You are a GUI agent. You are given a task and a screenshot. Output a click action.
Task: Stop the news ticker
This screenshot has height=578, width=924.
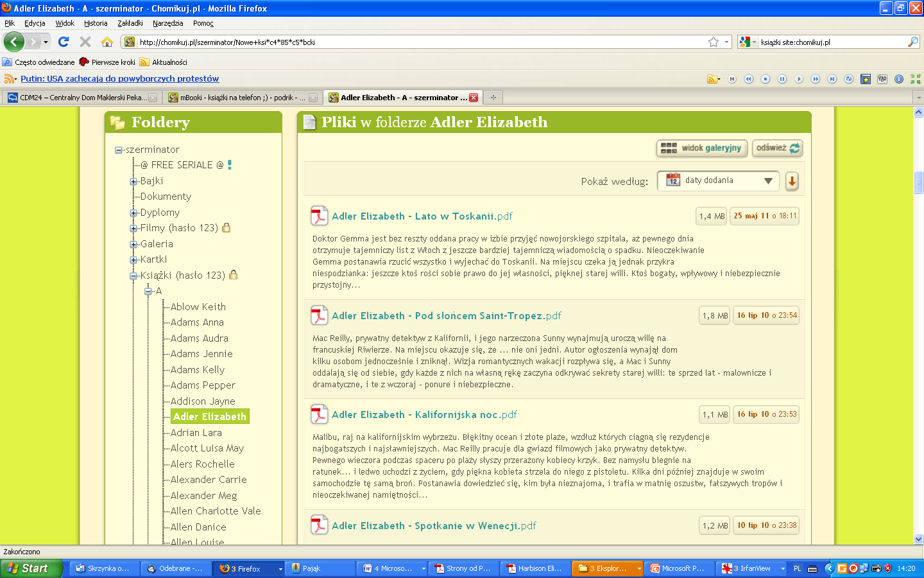(766, 79)
